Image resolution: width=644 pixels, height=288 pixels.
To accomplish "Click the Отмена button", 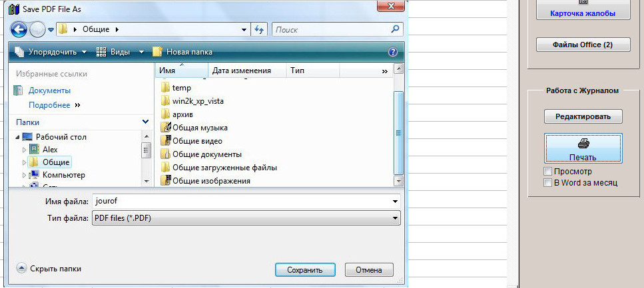I will [369, 270].
